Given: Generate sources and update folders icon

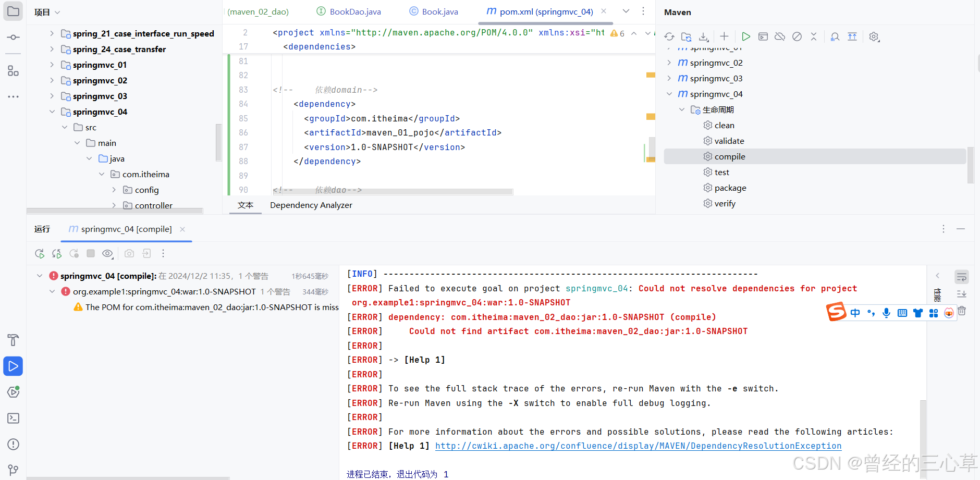Looking at the screenshot, I should click(687, 36).
